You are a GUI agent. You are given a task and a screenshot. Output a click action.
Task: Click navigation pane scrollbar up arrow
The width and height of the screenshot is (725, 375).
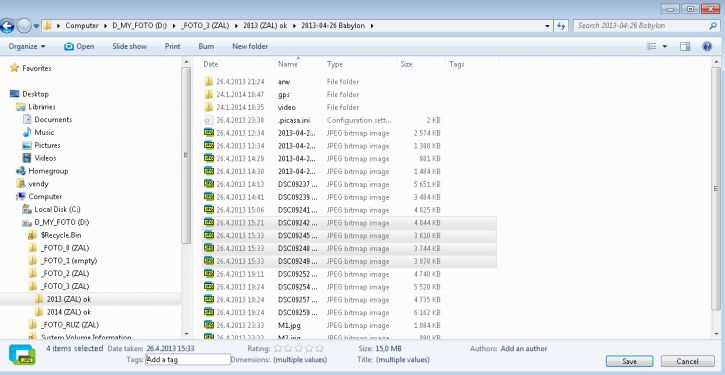tap(186, 61)
